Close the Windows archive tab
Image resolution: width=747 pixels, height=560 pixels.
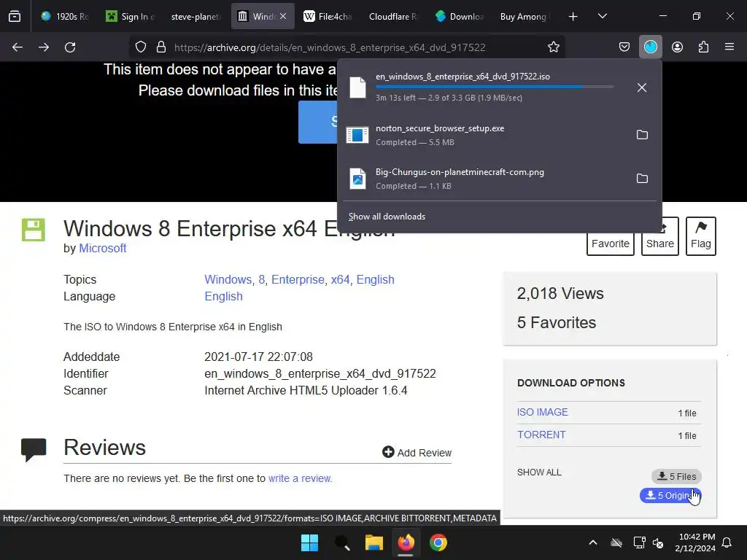[283, 16]
